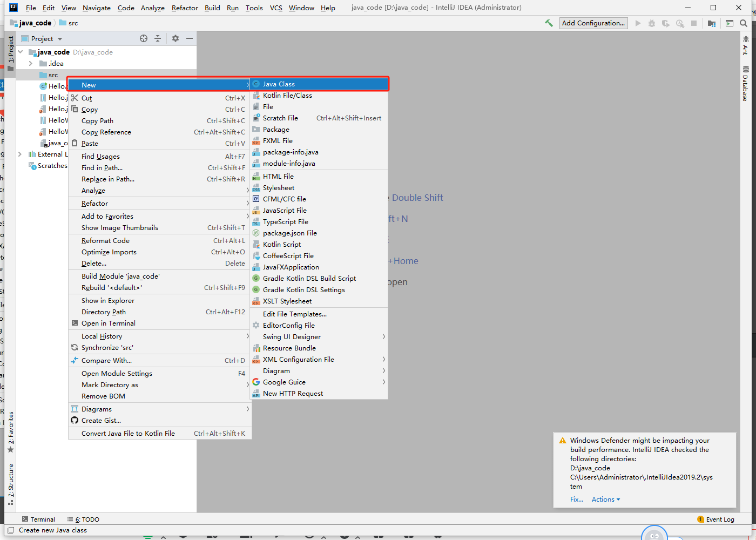Image resolution: width=756 pixels, height=540 pixels.
Task: Click the locate target icon in Project panel
Action: point(144,38)
